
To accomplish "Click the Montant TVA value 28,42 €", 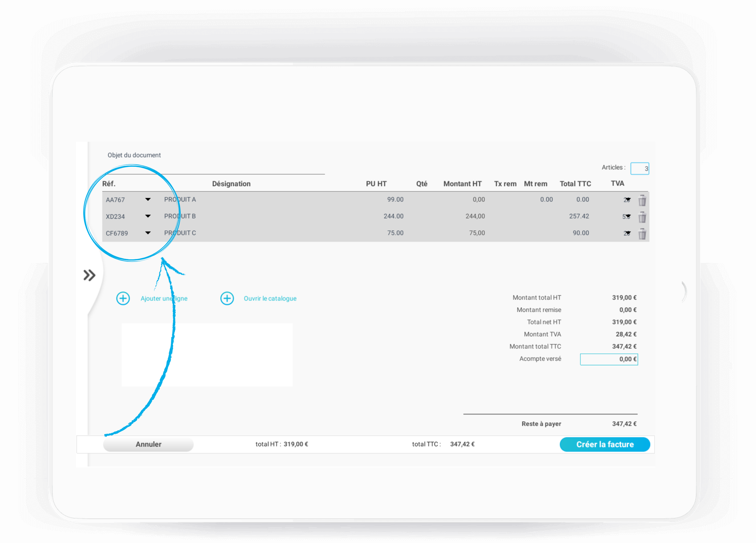I will (x=626, y=334).
